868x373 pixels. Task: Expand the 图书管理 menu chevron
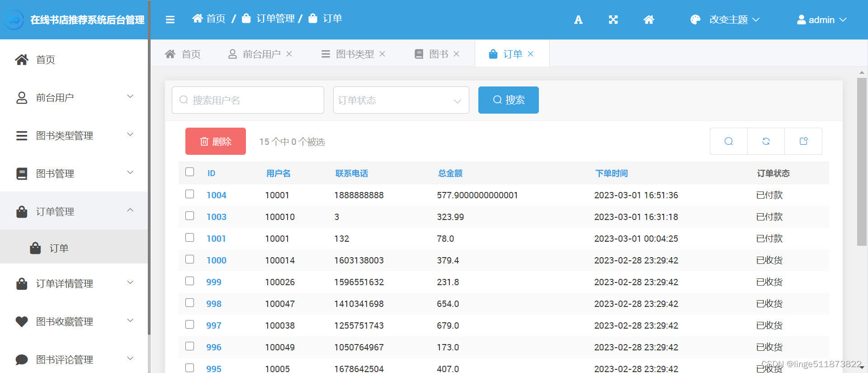point(130,172)
